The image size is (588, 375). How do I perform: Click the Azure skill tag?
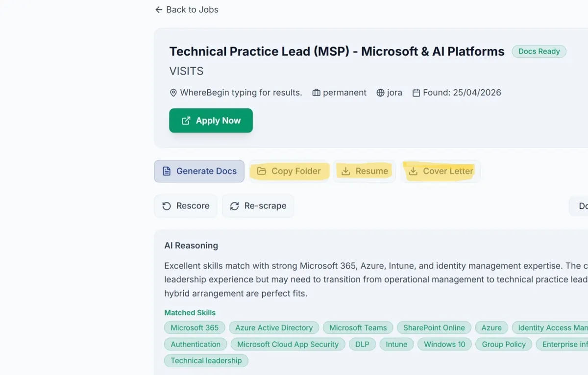point(491,327)
